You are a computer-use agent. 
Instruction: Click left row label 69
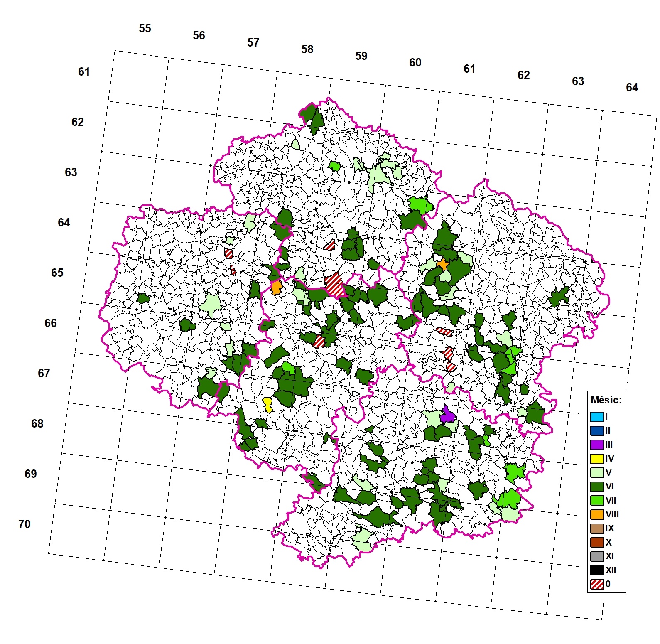click(31, 474)
